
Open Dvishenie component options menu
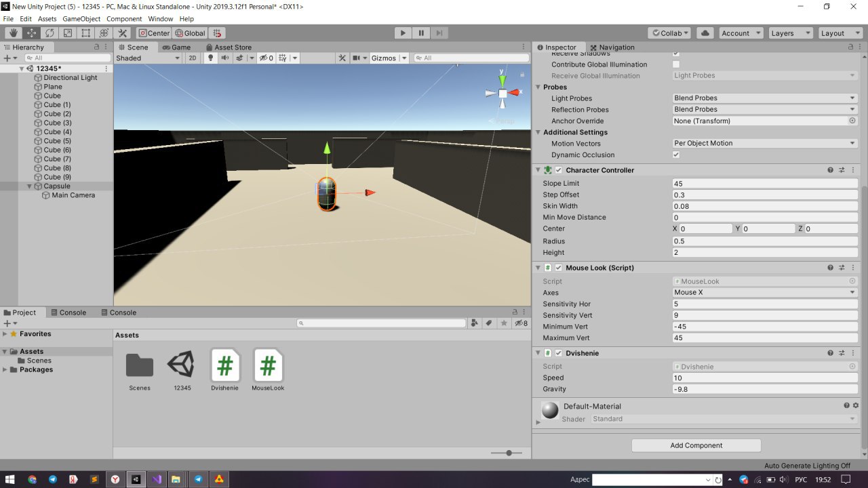point(853,353)
